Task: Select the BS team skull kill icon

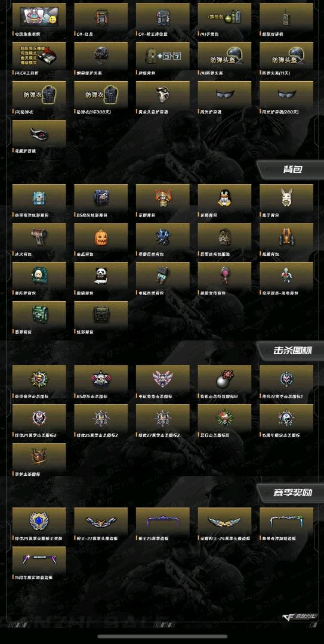Action: coord(101,380)
